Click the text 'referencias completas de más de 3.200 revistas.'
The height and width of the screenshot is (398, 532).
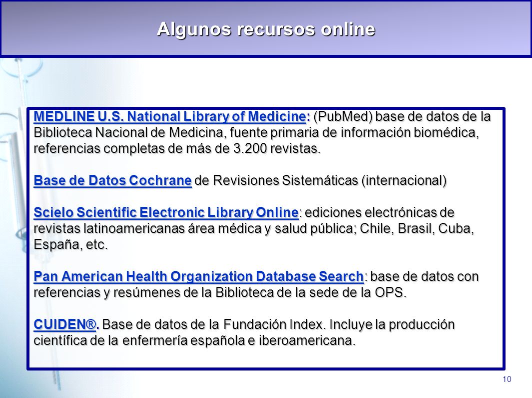(x=177, y=148)
